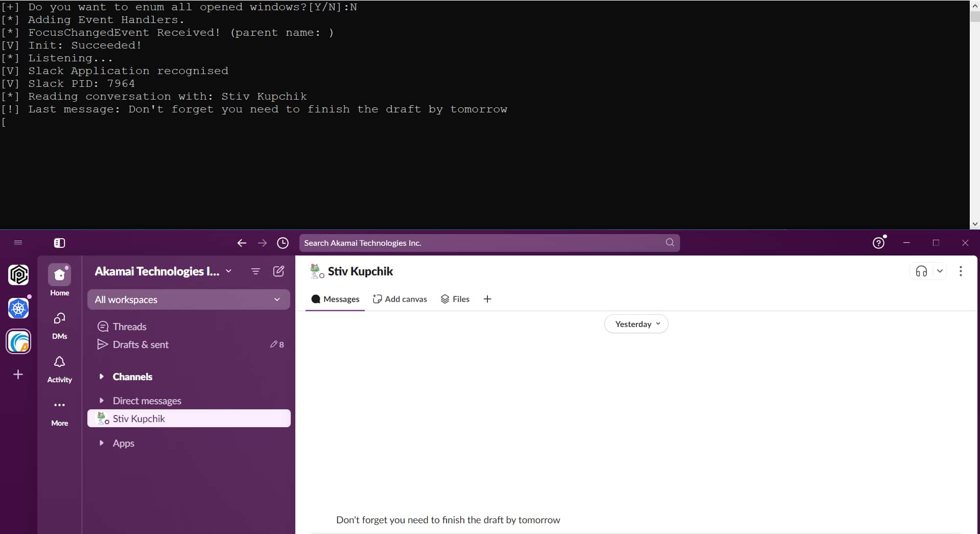Expand the Channels section

[x=102, y=377]
